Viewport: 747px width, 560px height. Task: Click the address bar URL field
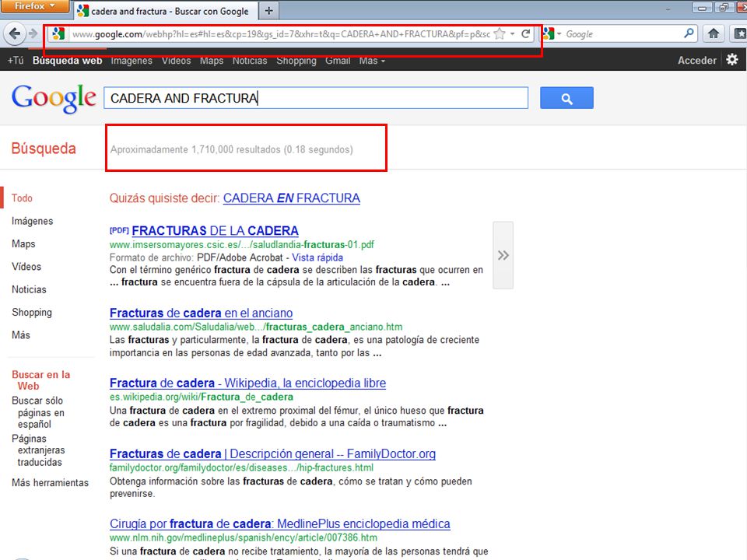tap(281, 33)
